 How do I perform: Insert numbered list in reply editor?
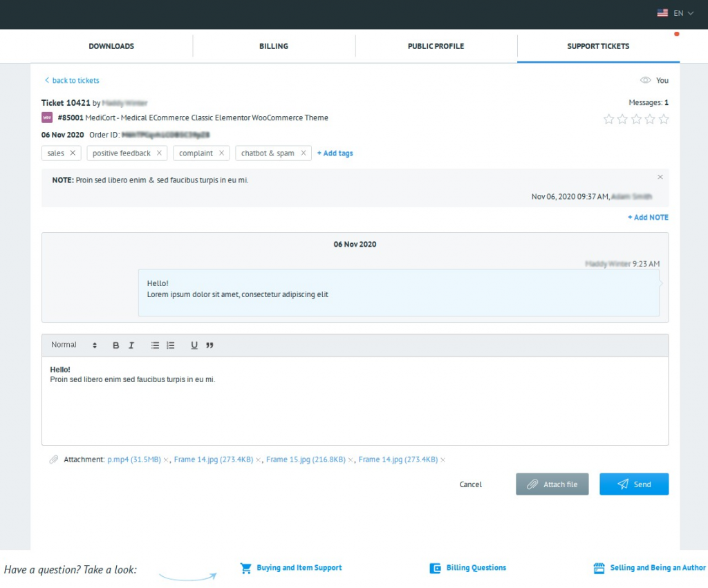tap(171, 345)
